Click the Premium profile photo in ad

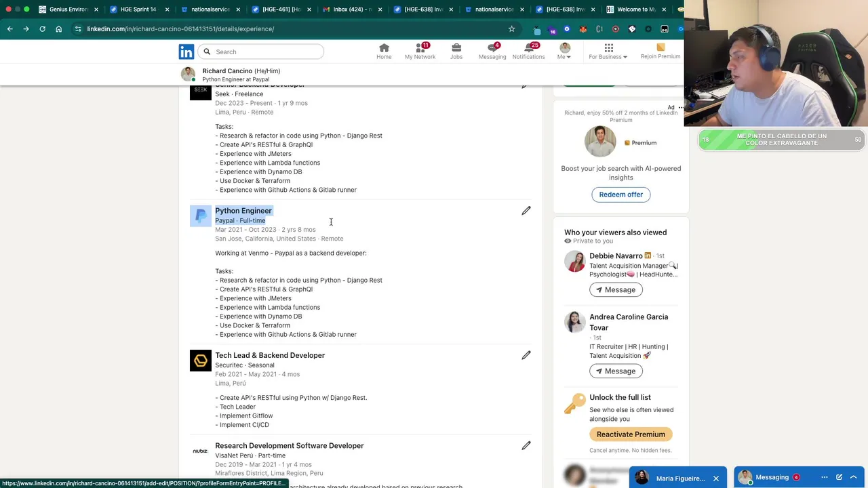pos(600,142)
